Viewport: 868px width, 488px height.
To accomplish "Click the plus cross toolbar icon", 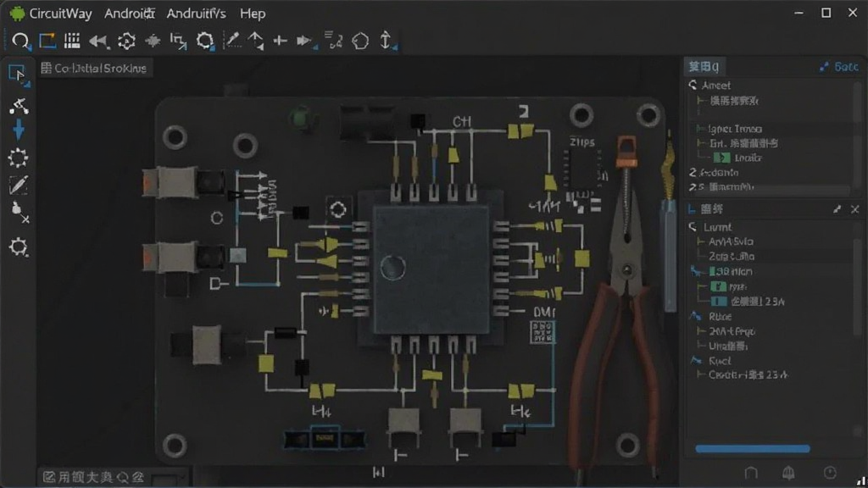I will tap(280, 41).
